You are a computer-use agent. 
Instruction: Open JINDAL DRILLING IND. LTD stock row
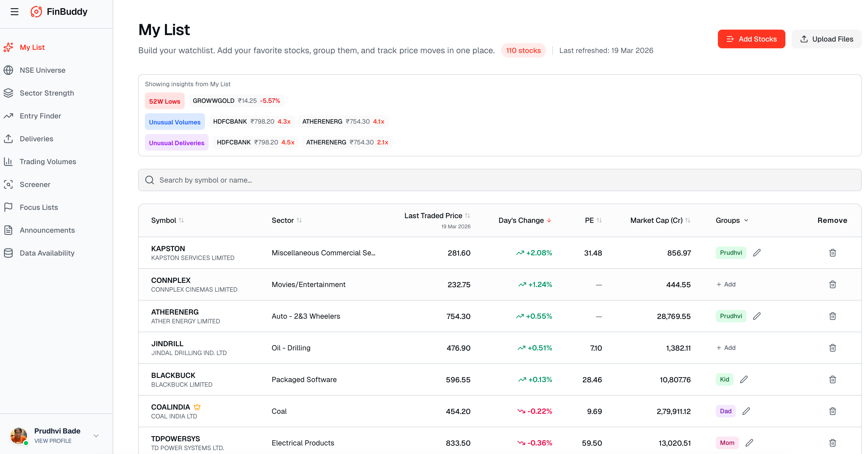click(x=500, y=348)
